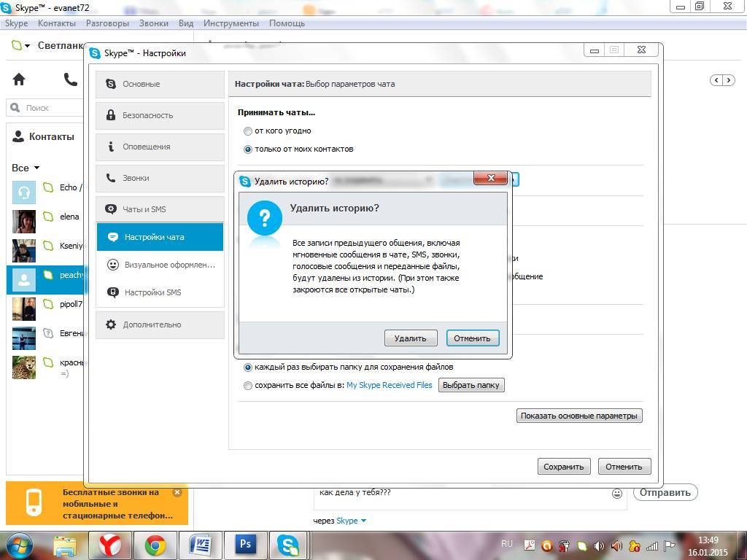
Task: Open Photoshop from the taskbar
Action: (245, 546)
